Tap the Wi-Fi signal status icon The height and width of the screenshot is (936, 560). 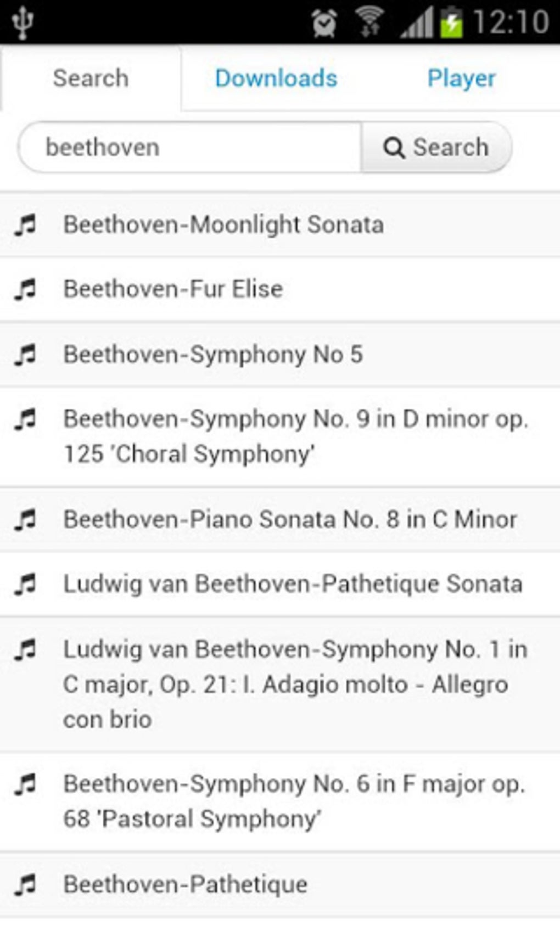(x=370, y=23)
